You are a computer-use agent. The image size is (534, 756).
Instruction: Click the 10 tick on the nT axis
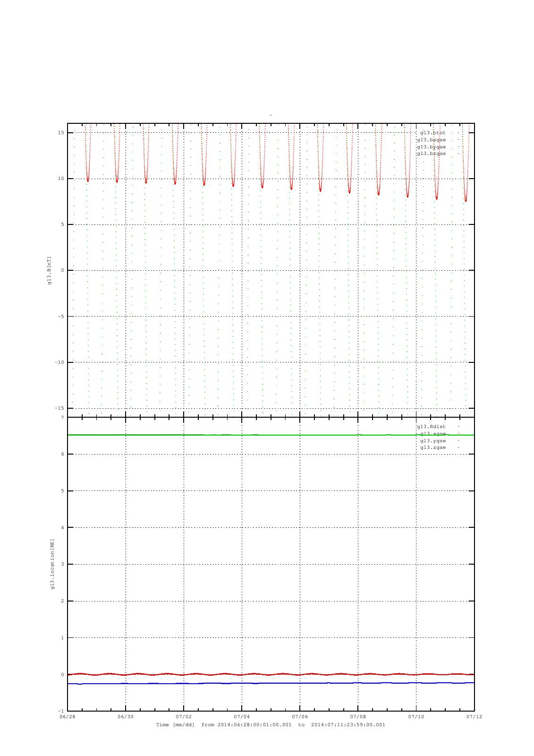click(61, 179)
